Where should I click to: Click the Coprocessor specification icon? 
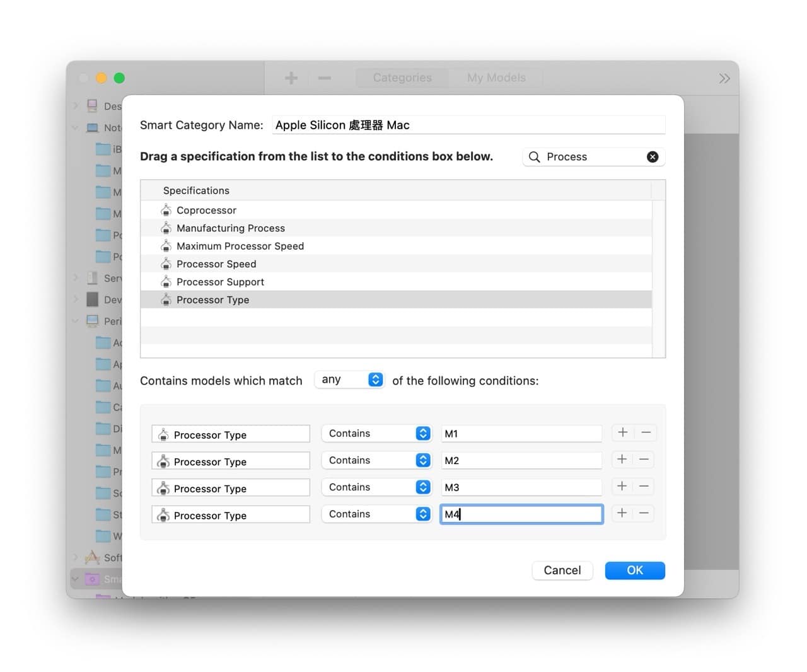tap(166, 210)
